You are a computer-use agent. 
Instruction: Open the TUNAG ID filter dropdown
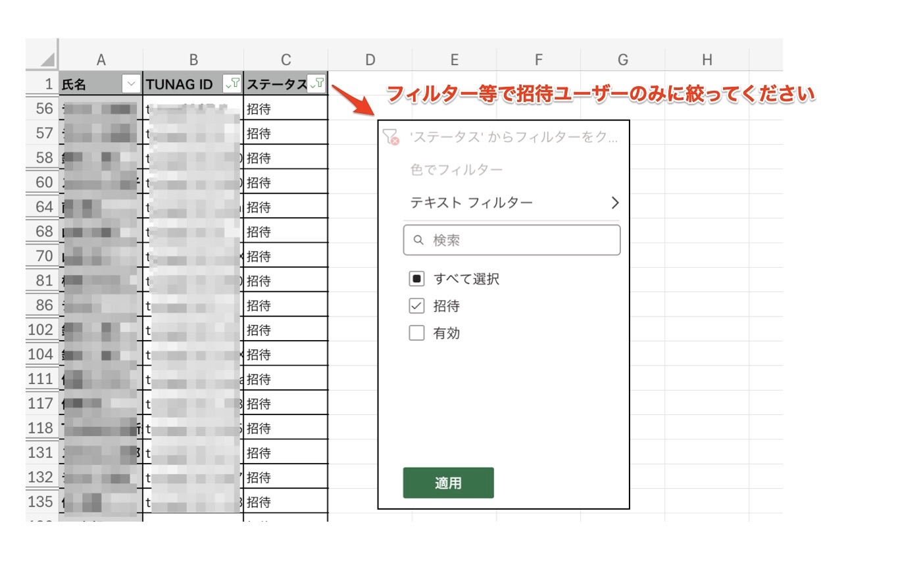232,84
